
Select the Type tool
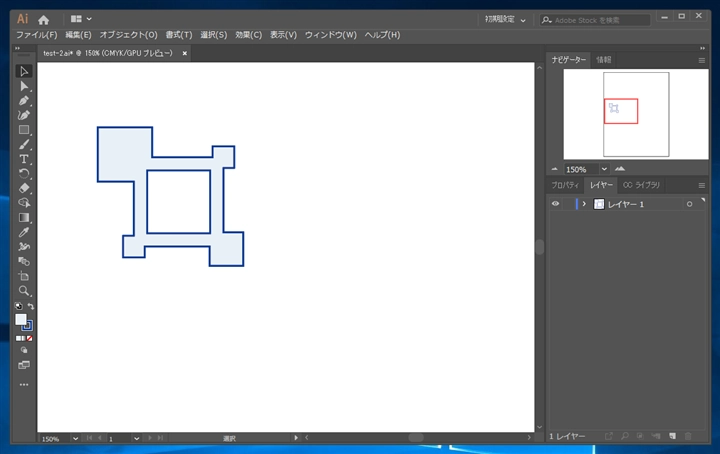(x=24, y=159)
